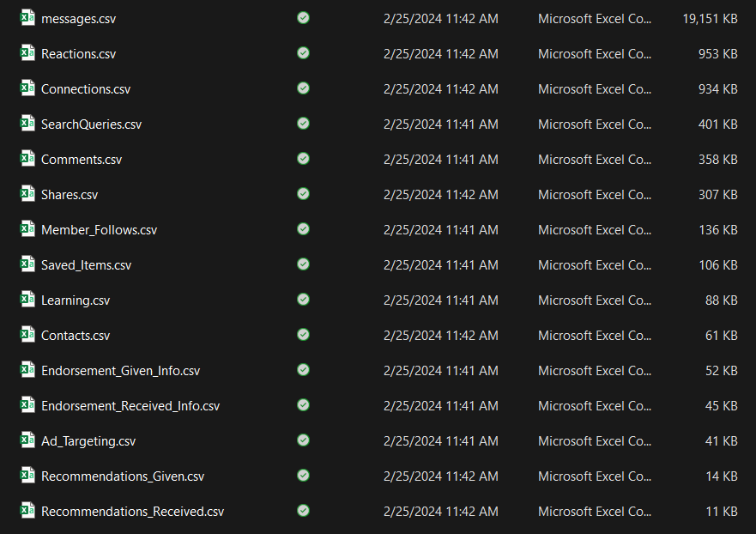Click the 61 KB size value

(722, 336)
